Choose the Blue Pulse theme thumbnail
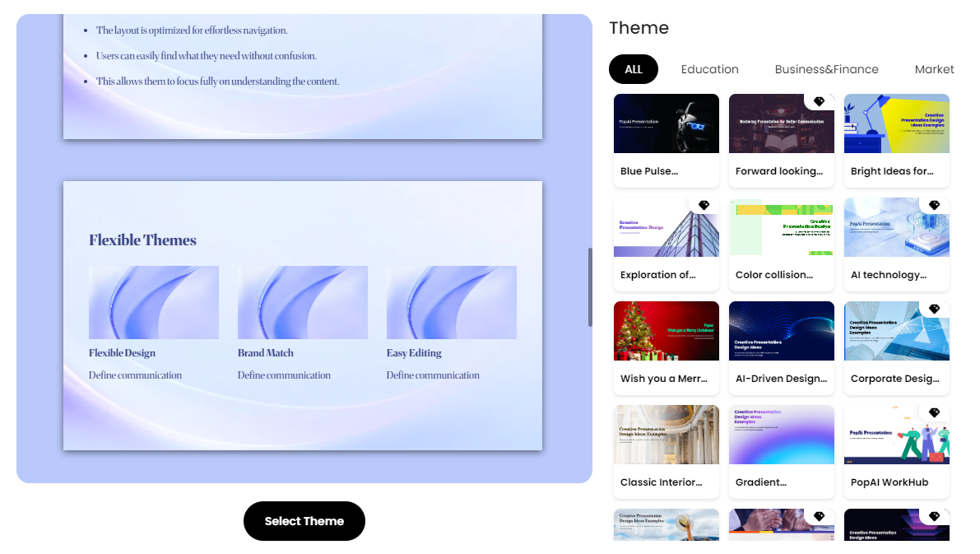Screen dimensions: 980x554 666,123
